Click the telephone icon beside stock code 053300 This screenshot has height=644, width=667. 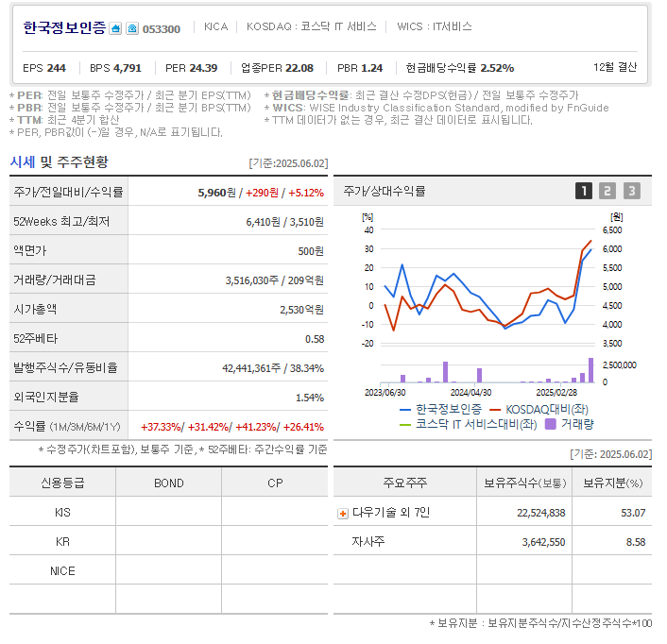point(132,28)
